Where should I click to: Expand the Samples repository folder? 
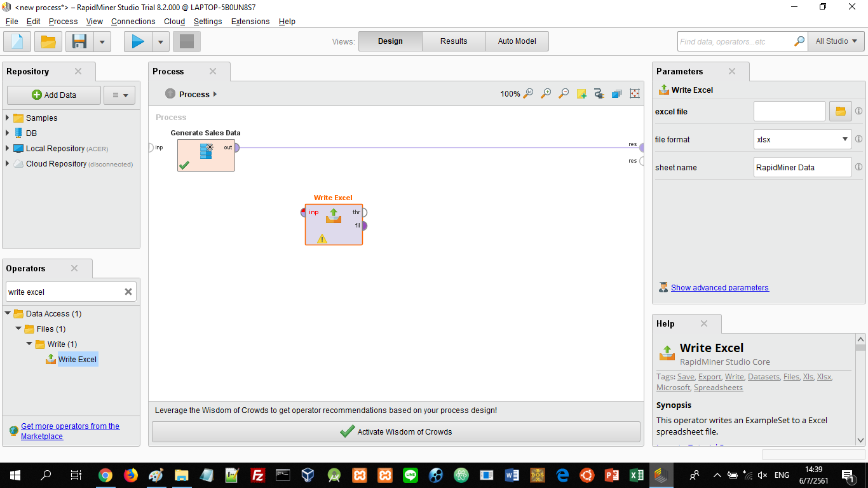pyautogui.click(x=8, y=118)
